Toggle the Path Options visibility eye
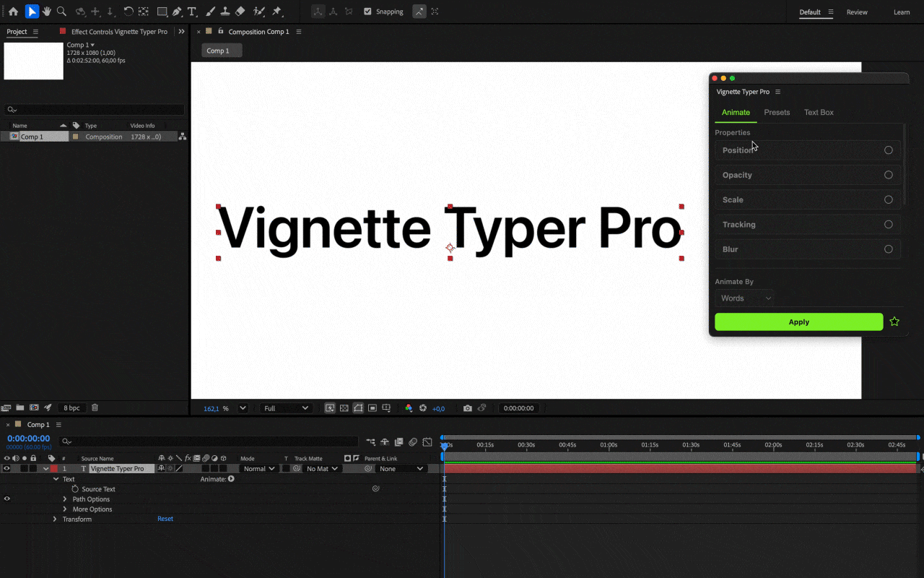 coord(6,499)
